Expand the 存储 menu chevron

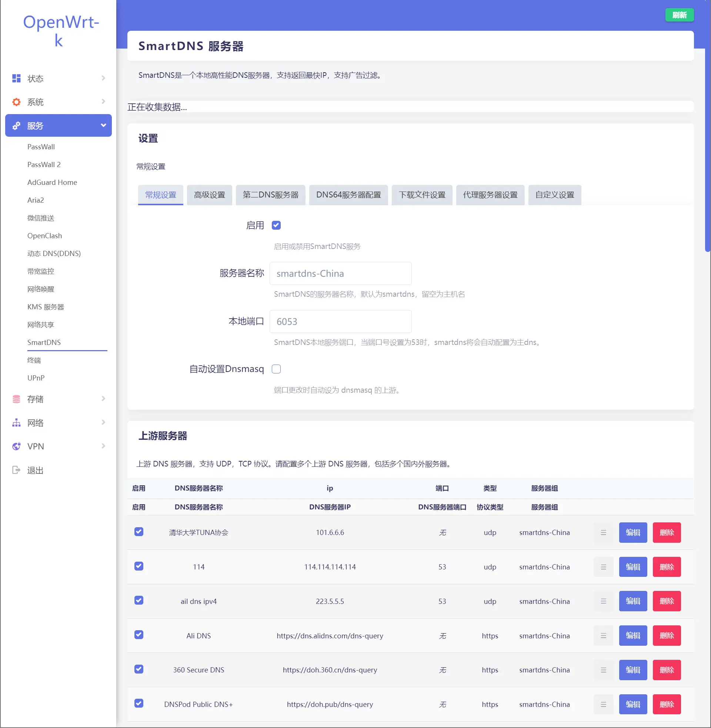(x=103, y=399)
